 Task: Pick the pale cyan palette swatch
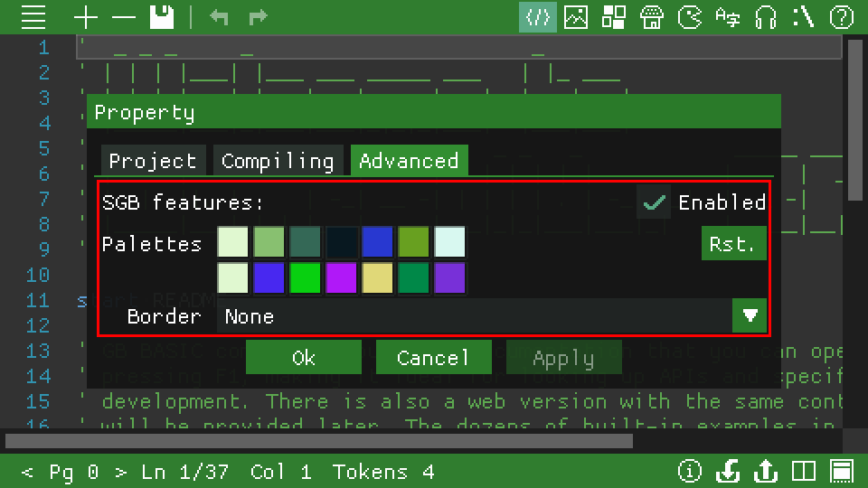tap(449, 242)
